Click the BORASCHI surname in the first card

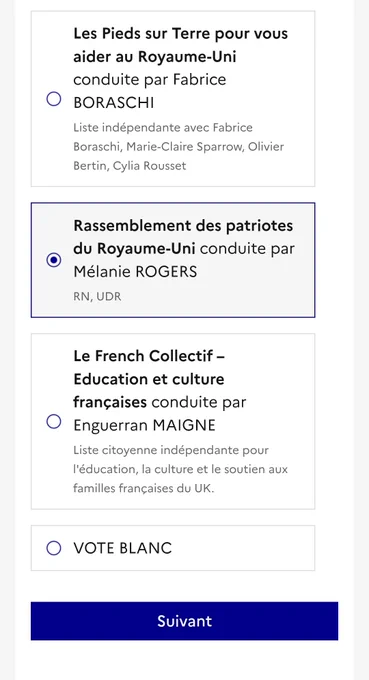[x=114, y=103]
